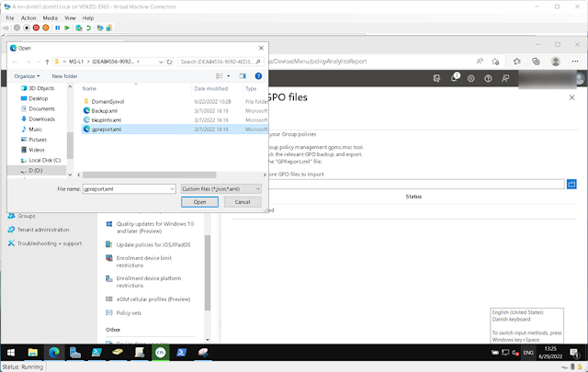Click the navigation pane vertical scrollbar
588x372 pixels.
[70, 145]
